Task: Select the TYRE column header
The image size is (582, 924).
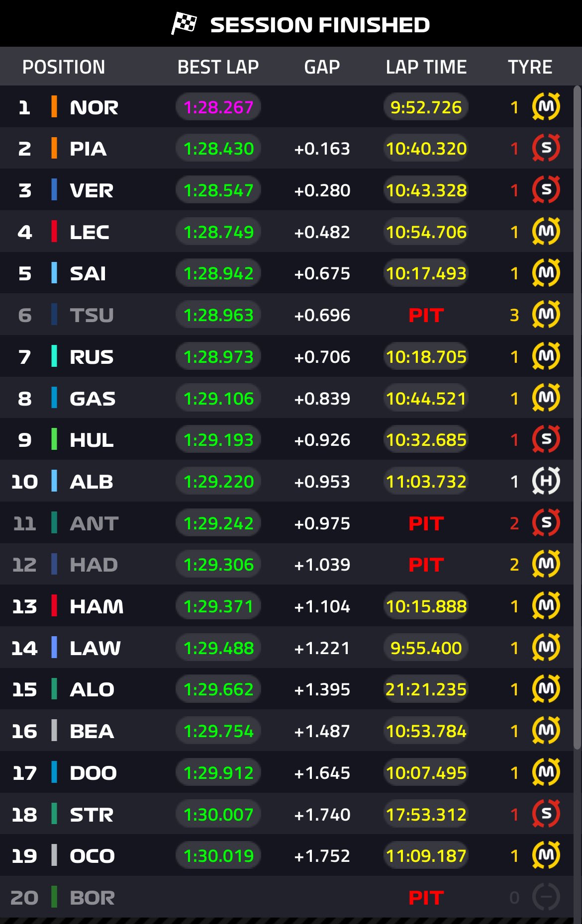Action: coord(530,67)
